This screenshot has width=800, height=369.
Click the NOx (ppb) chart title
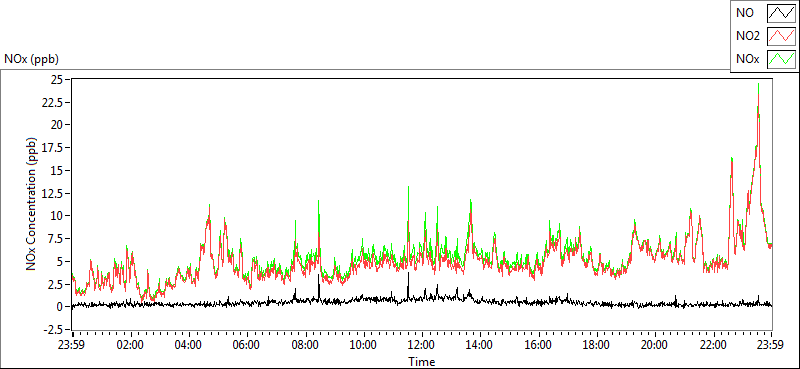click(32, 59)
